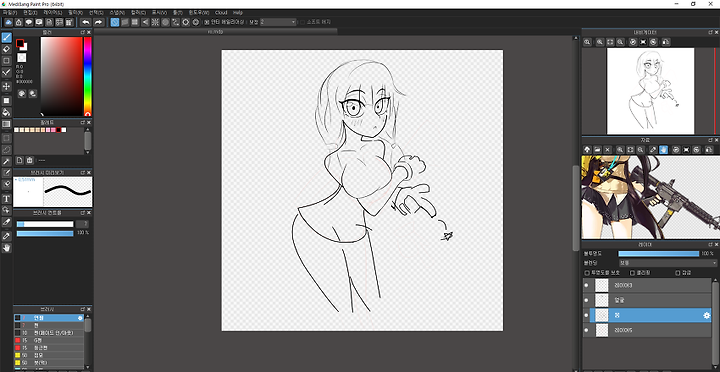
Task: Click the Undo arrow in top toolbar
Action: (x=85, y=22)
